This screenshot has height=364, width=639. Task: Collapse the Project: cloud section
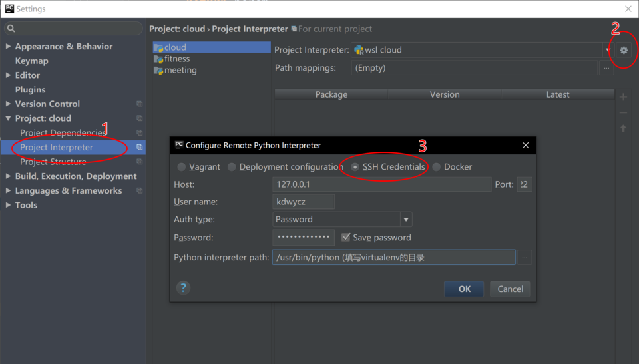pos(8,118)
